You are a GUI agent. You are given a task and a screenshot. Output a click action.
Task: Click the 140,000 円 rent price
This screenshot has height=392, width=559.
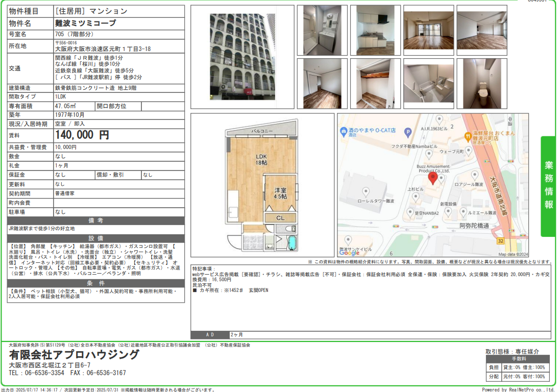(x=82, y=135)
